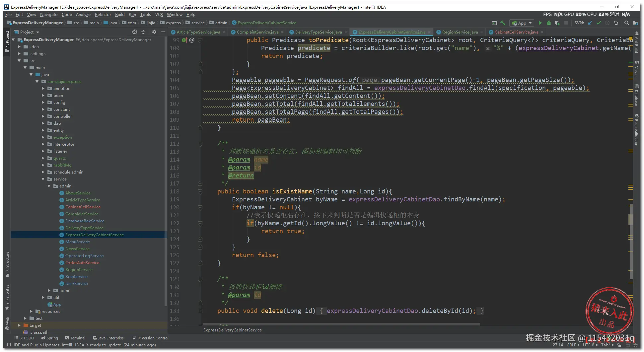Commit changes with SVN checkmark icon
644x352 pixels.
click(599, 23)
